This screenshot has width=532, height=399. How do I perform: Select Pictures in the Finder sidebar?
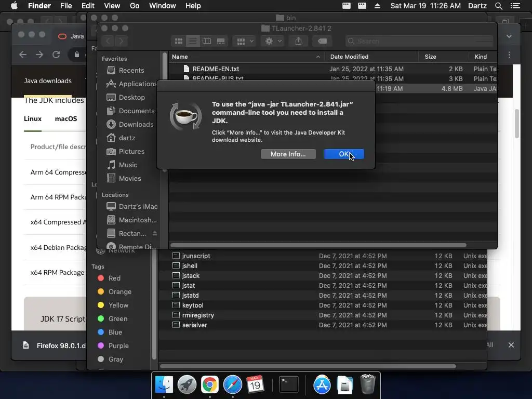[126, 152]
